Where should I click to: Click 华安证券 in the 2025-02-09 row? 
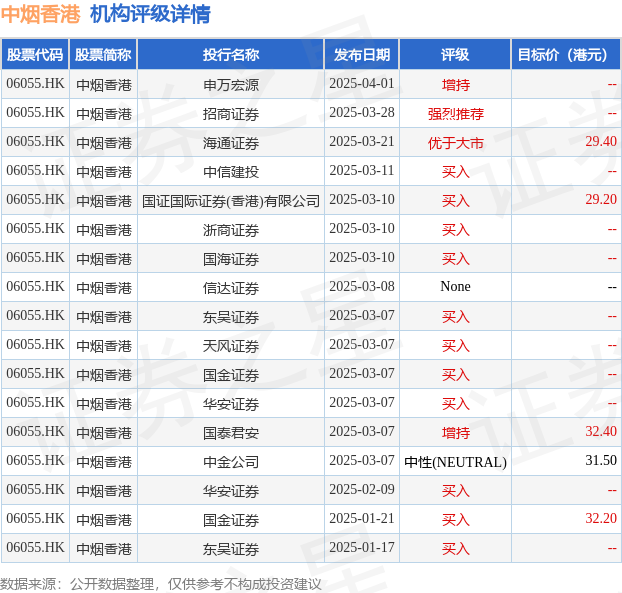click(x=231, y=491)
